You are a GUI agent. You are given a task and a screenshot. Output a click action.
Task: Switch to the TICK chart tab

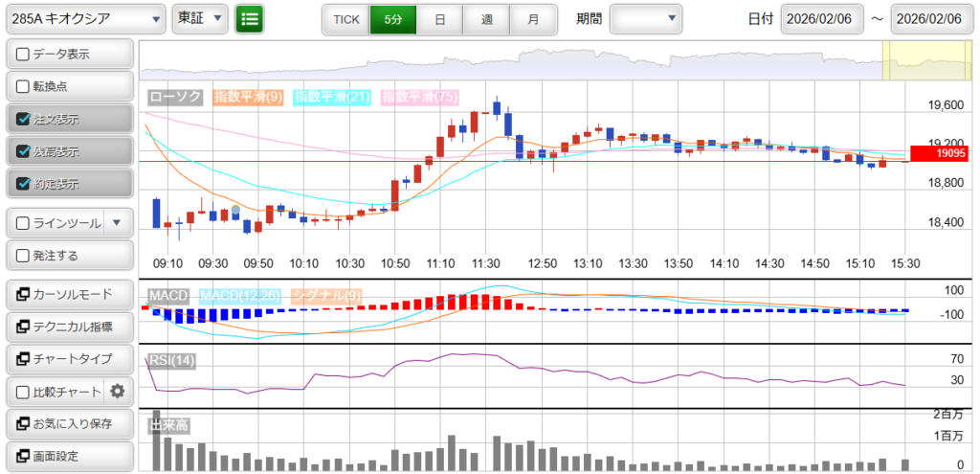click(345, 19)
